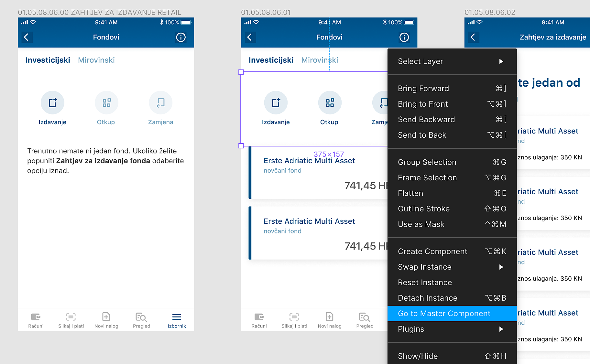590x364 pixels.
Task: Click the Otkup icon in the first screen
Action: (106, 103)
